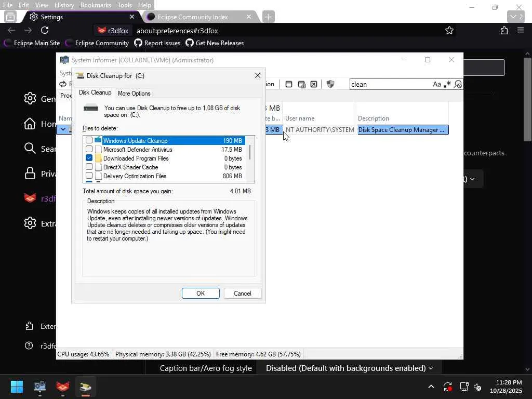Click Cancel in Disk Cleanup dialog

[242, 293]
